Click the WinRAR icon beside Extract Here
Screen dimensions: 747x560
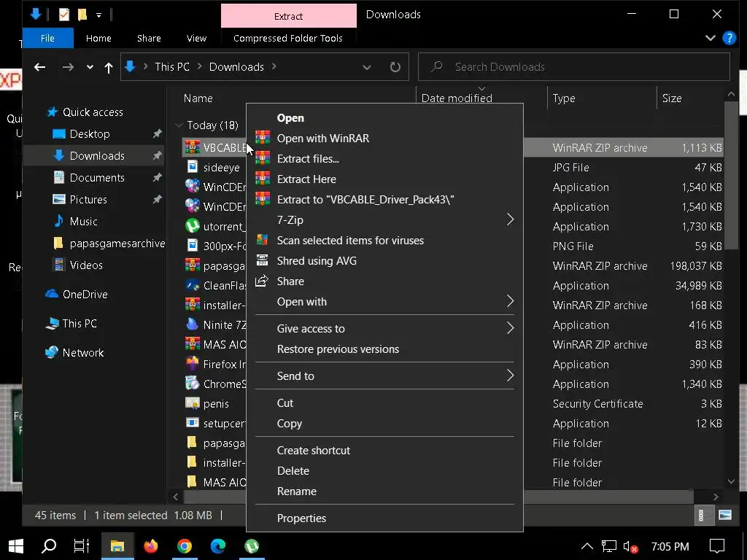pos(263,179)
